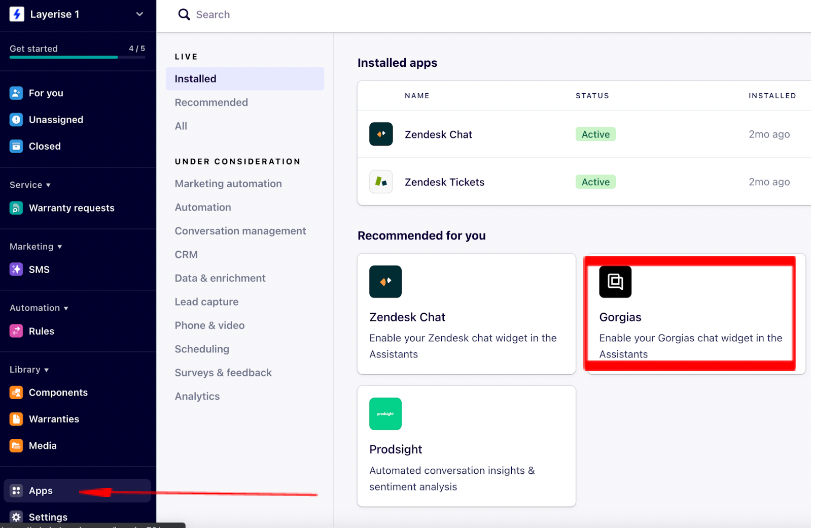815x530 pixels.
Task: Open the Data & enrichment category
Action: click(220, 278)
